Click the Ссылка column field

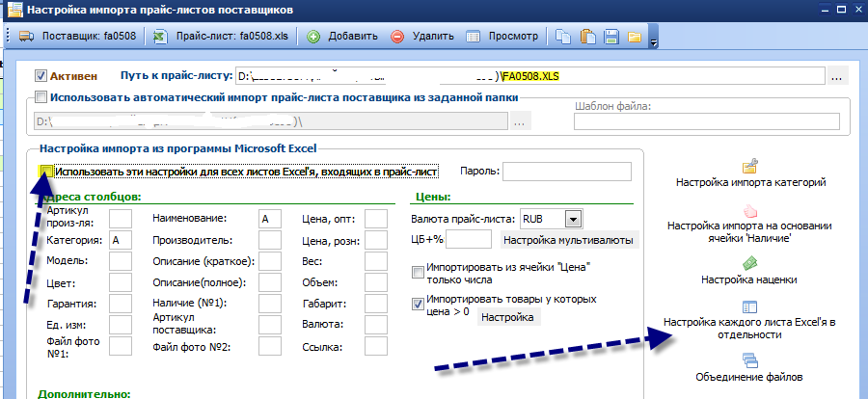(x=376, y=346)
